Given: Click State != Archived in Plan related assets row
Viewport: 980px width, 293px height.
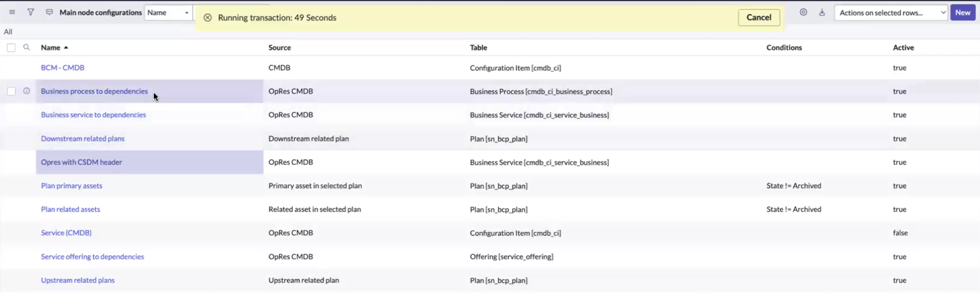Looking at the screenshot, I should (x=794, y=209).
